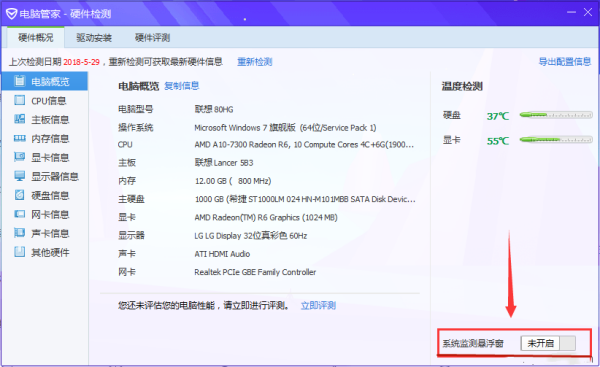Toggle the 系统监测悬浮窗 switch showing 未开启

548,343
